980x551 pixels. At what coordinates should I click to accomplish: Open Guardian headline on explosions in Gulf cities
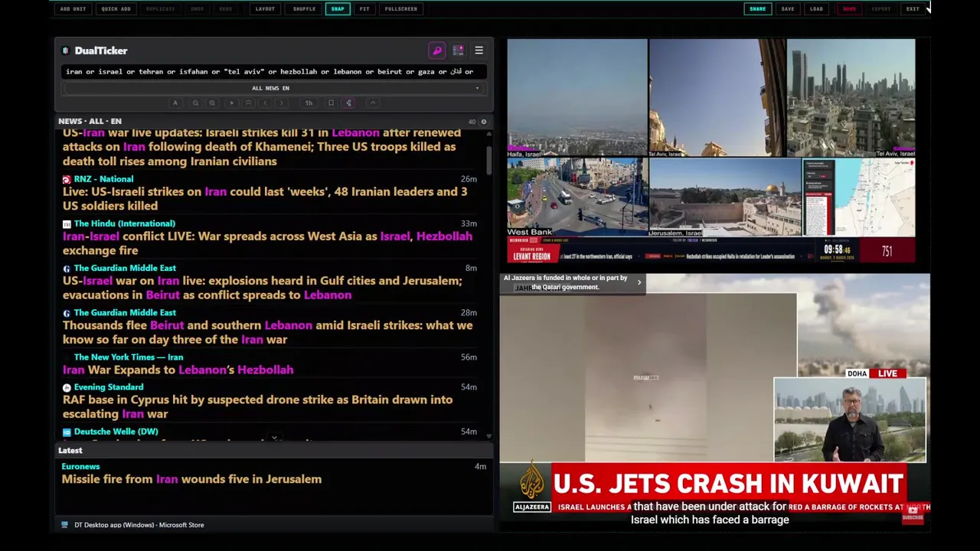(263, 288)
